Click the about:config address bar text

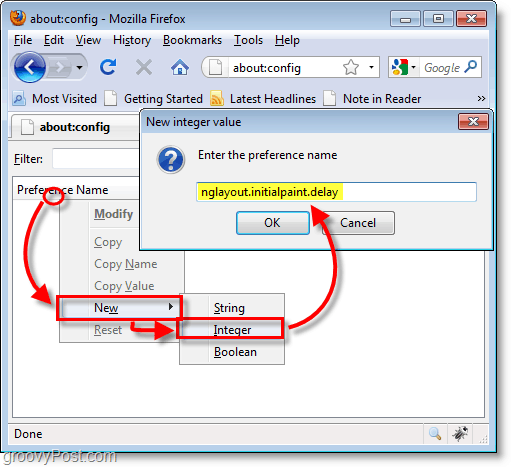point(267,68)
